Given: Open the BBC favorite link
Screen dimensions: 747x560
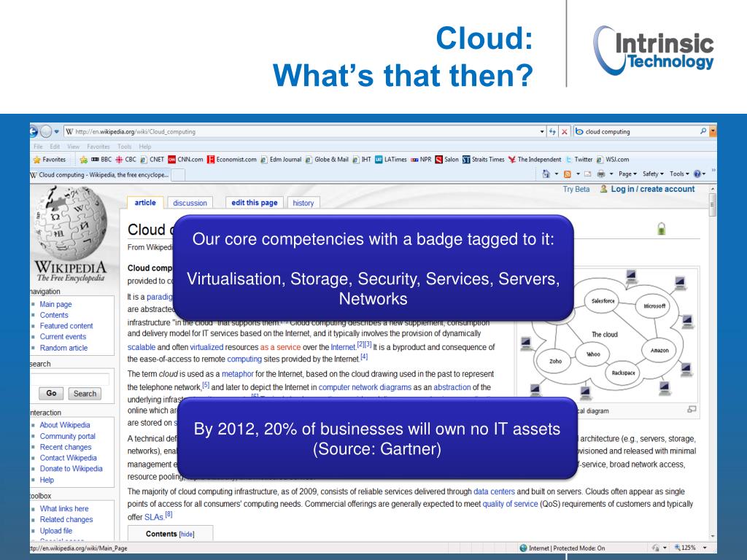Looking at the screenshot, I should 101,160.
